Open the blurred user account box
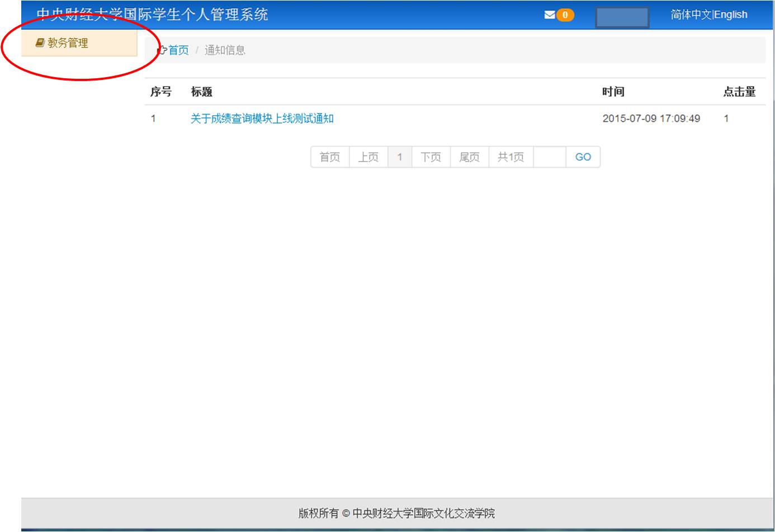 (x=622, y=17)
